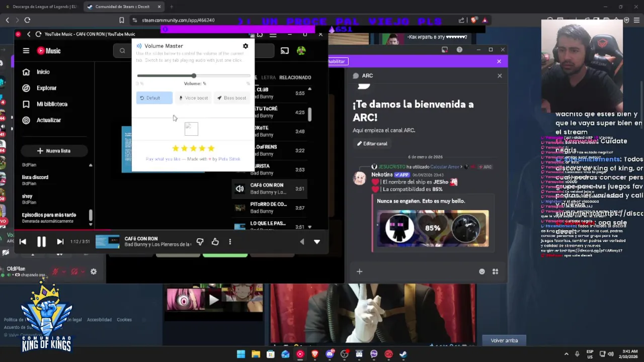Open File Explorer from the taskbar
Image resolution: width=644 pixels, height=362 pixels.
(x=256, y=354)
